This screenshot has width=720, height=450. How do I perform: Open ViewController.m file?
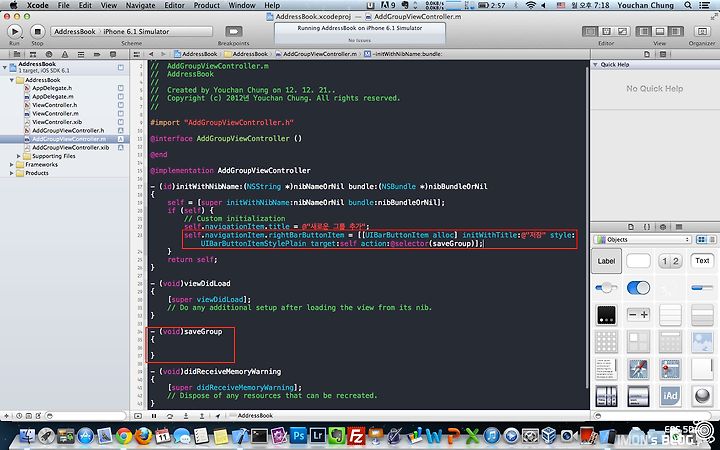[55, 113]
